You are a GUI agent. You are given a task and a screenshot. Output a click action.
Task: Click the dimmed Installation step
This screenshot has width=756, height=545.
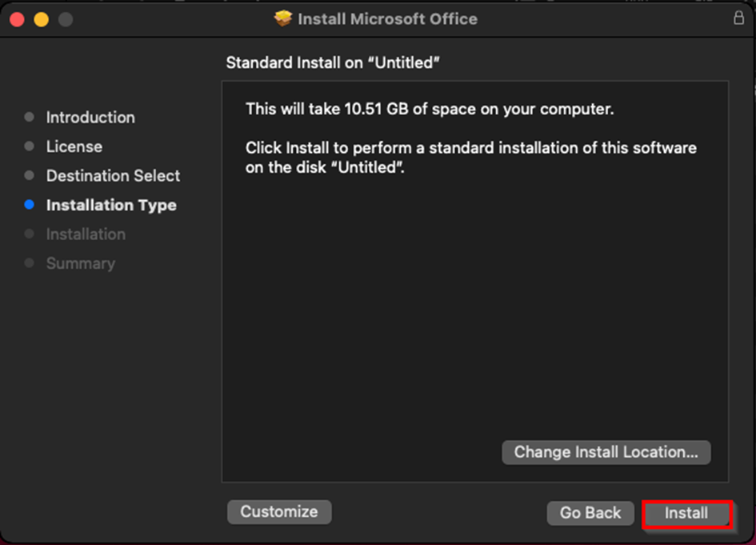click(86, 234)
